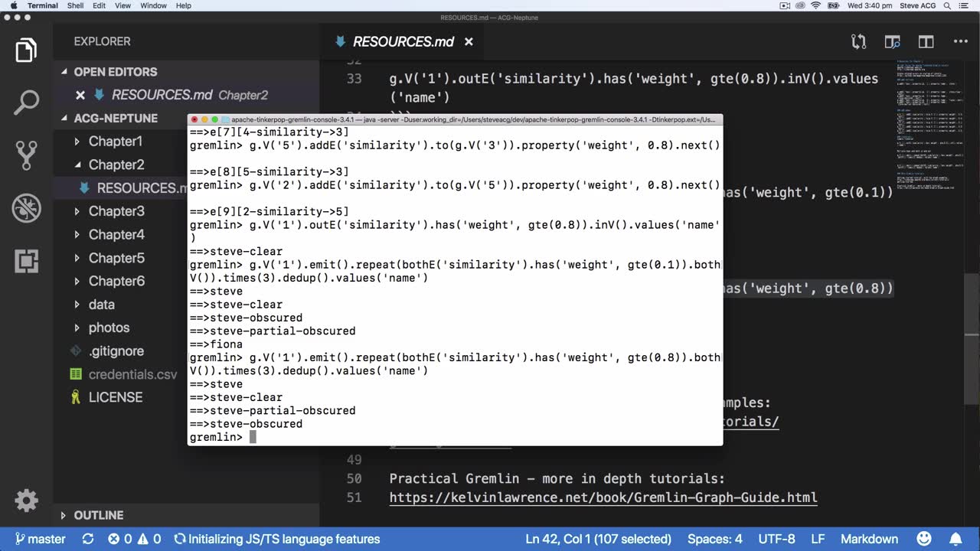Open the Edit menu
This screenshot has width=980, height=551.
tap(100, 5)
